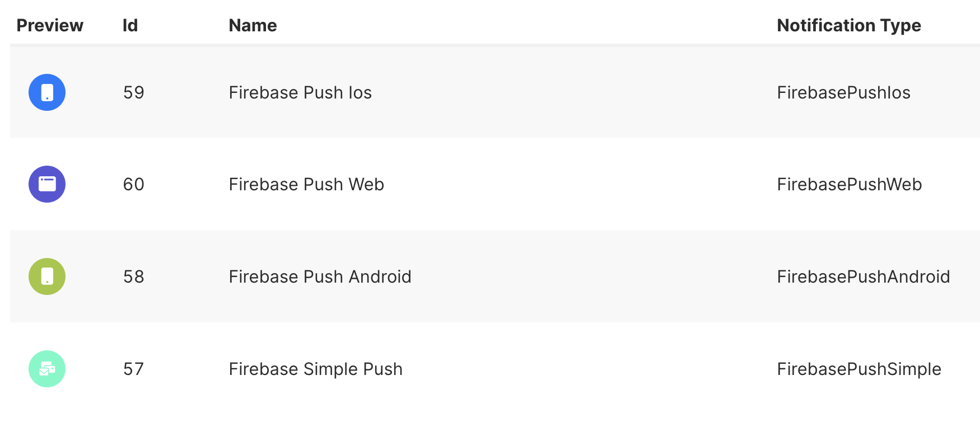Click the Notification Type column header
This screenshot has height=422, width=980.
(x=848, y=25)
